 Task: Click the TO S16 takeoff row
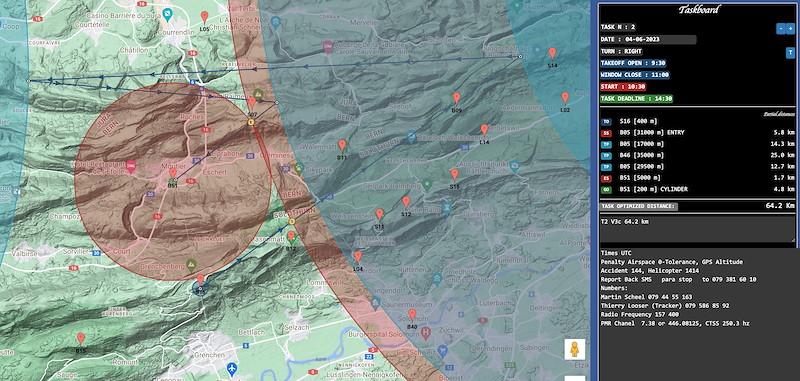[x=697, y=121]
